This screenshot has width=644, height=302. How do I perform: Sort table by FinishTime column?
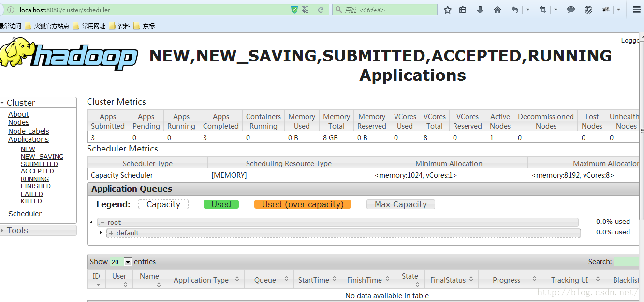(368, 279)
